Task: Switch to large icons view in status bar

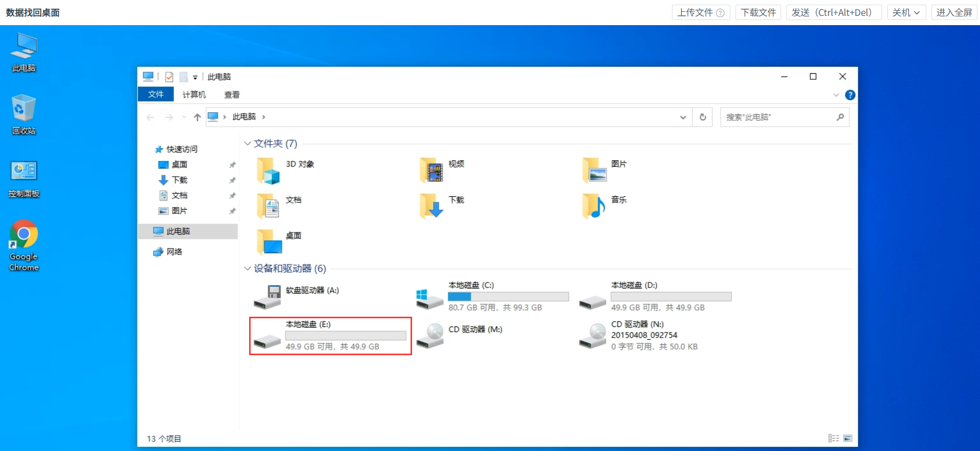Action: [x=848, y=438]
